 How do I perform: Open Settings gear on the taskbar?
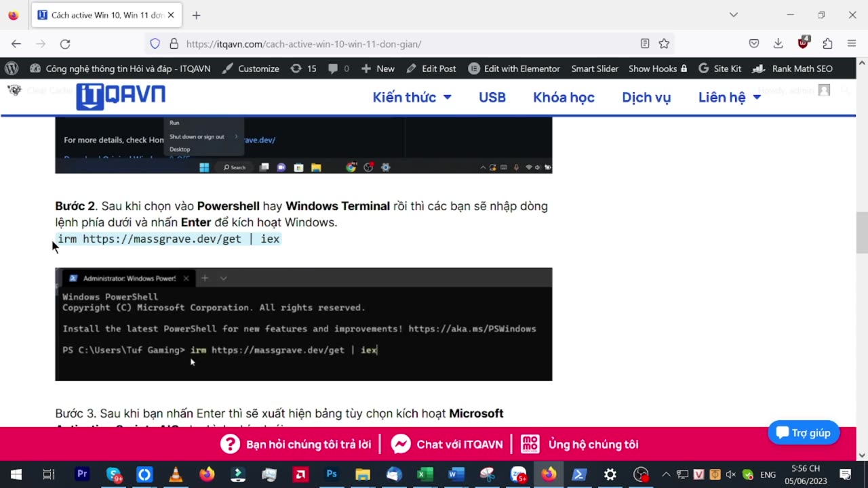click(610, 474)
